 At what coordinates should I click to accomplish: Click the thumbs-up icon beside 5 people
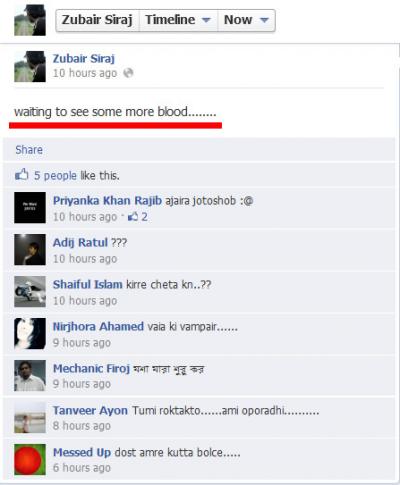[22, 175]
